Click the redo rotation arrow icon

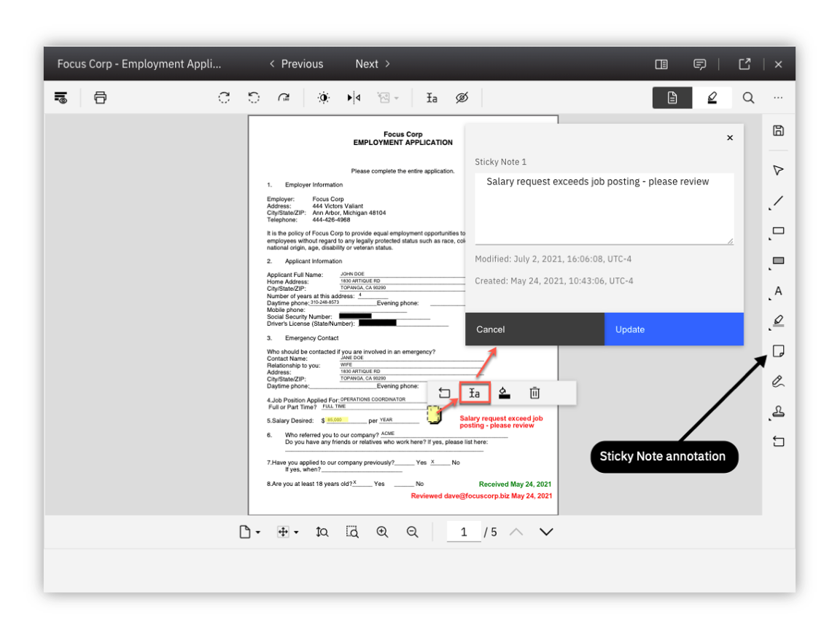(x=284, y=98)
